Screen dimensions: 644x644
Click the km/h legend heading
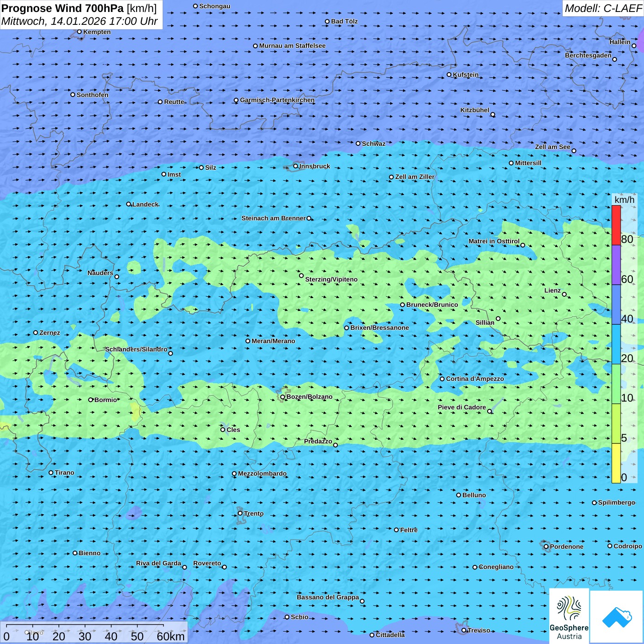pos(624,200)
